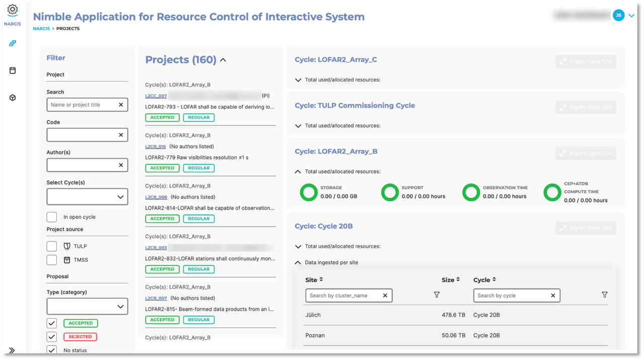Open project link L2CB_016

pos(155,147)
